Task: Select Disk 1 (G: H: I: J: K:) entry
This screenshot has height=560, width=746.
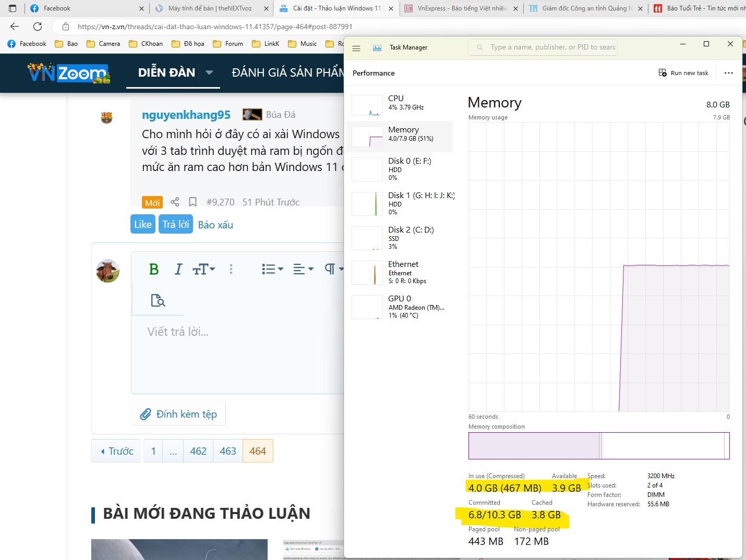Action: [x=400, y=203]
